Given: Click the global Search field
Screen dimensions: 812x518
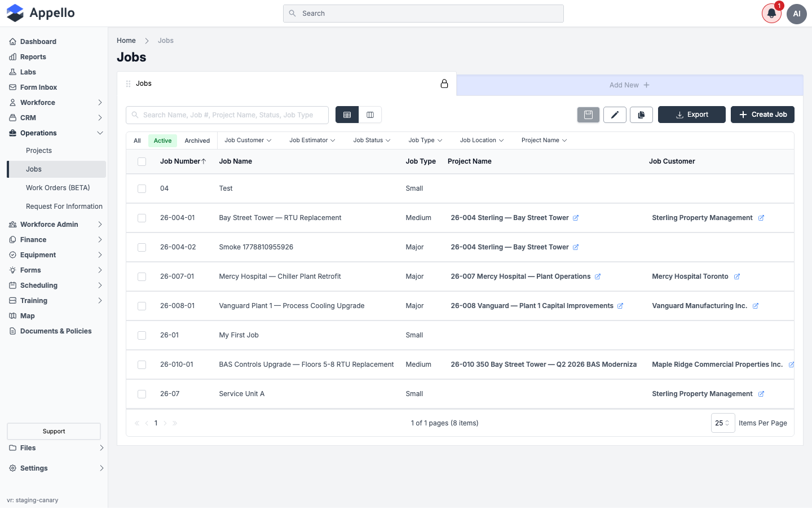Looking at the screenshot, I should (423, 14).
